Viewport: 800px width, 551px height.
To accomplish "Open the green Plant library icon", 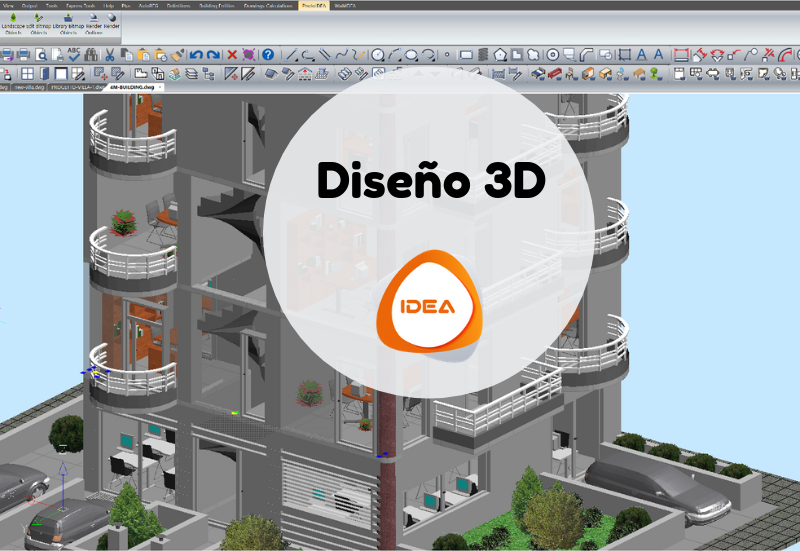I will [656, 74].
